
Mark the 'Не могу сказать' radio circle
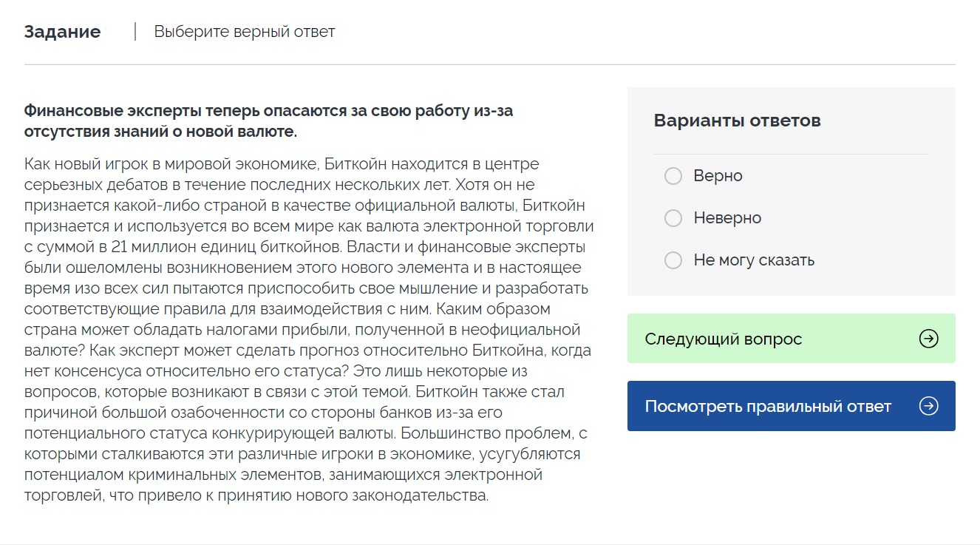point(673,260)
